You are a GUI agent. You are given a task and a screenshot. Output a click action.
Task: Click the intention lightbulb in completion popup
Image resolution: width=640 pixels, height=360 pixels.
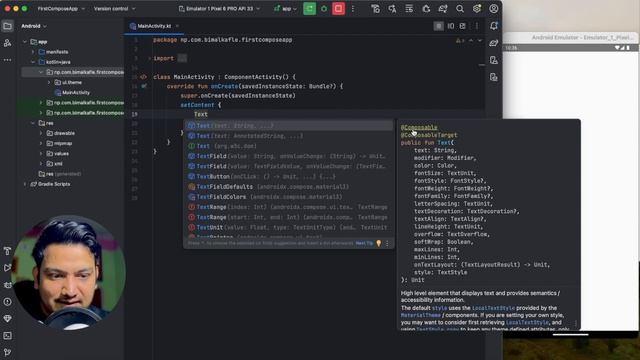(379, 243)
